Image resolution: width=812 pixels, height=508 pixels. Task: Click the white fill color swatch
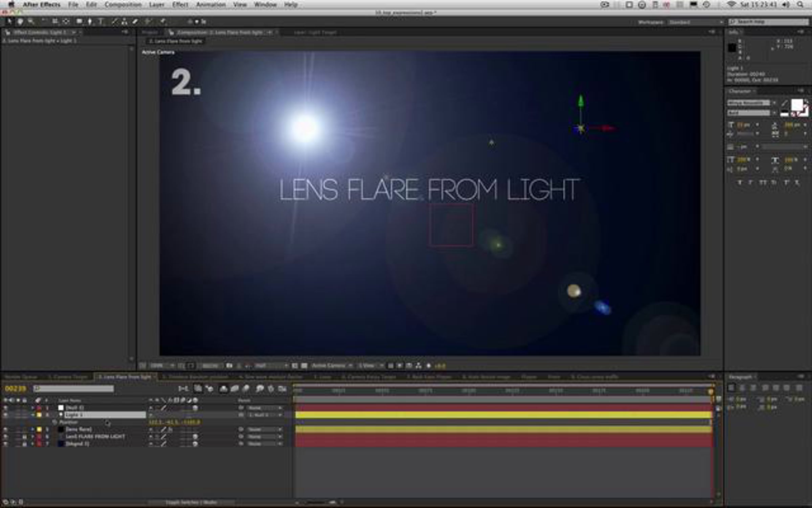796,105
